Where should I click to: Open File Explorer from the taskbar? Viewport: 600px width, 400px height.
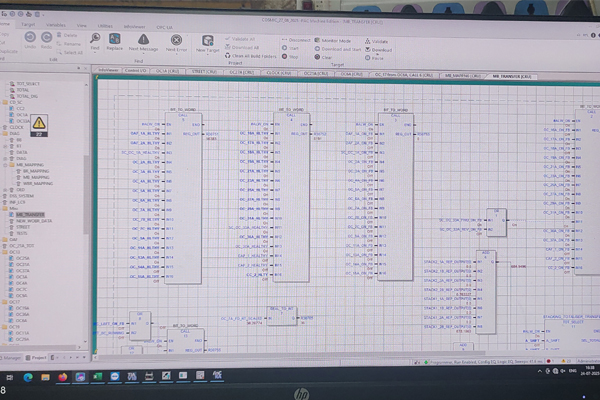point(46,377)
